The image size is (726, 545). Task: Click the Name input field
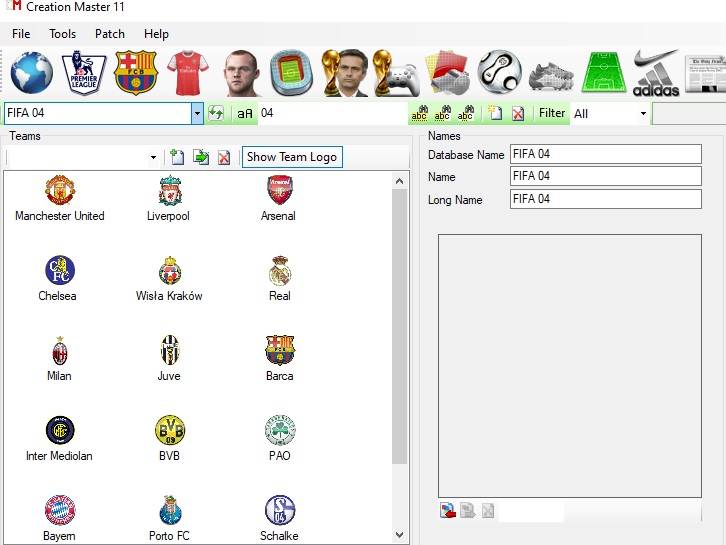tap(606, 176)
